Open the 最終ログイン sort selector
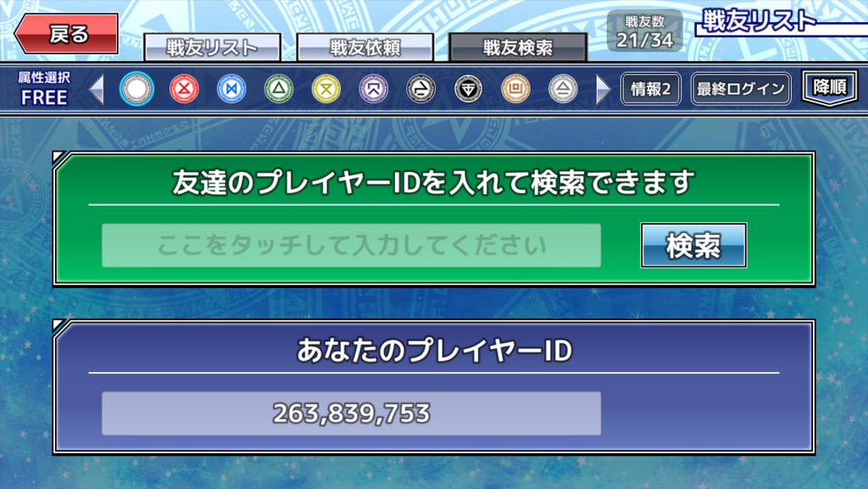868x489 pixels. tap(741, 88)
